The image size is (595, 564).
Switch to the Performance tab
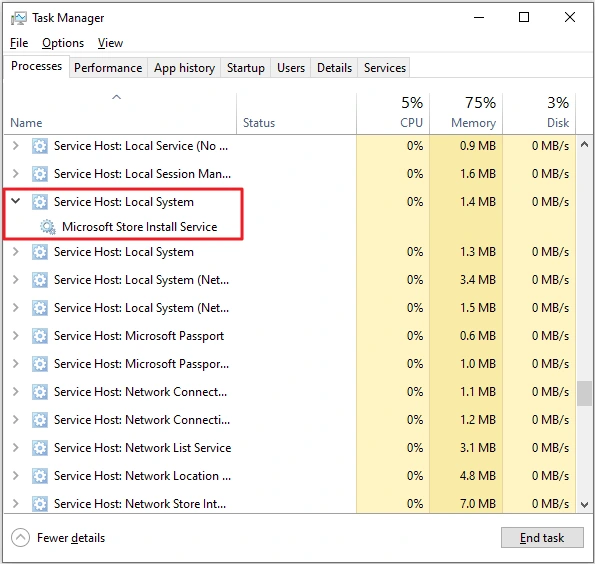108,68
